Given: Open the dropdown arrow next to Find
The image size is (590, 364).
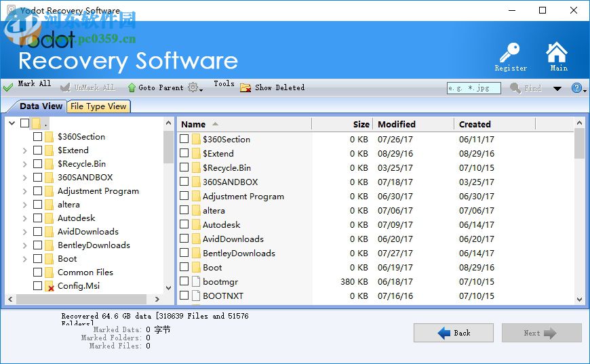Looking at the screenshot, I should click(557, 89).
